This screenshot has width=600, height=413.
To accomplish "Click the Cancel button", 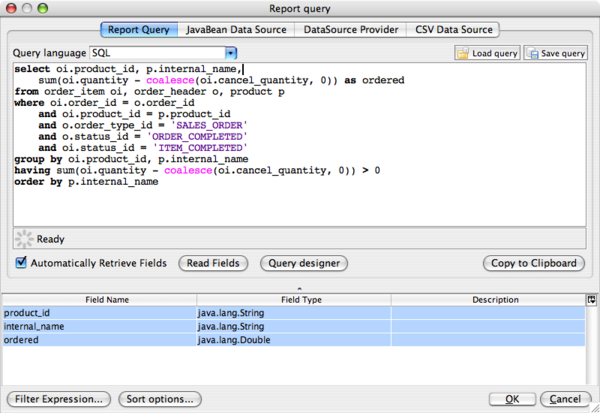I will click(x=565, y=399).
